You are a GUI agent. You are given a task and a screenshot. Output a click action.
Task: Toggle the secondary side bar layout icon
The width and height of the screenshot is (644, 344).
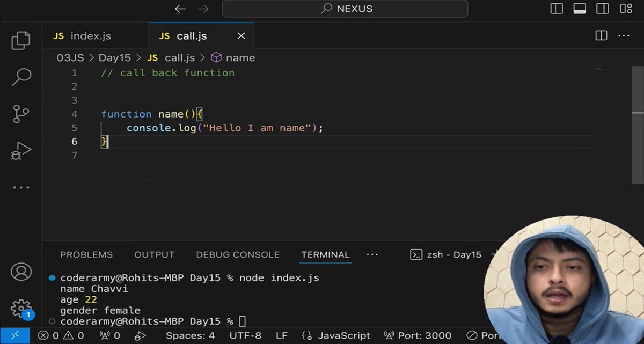click(x=603, y=9)
